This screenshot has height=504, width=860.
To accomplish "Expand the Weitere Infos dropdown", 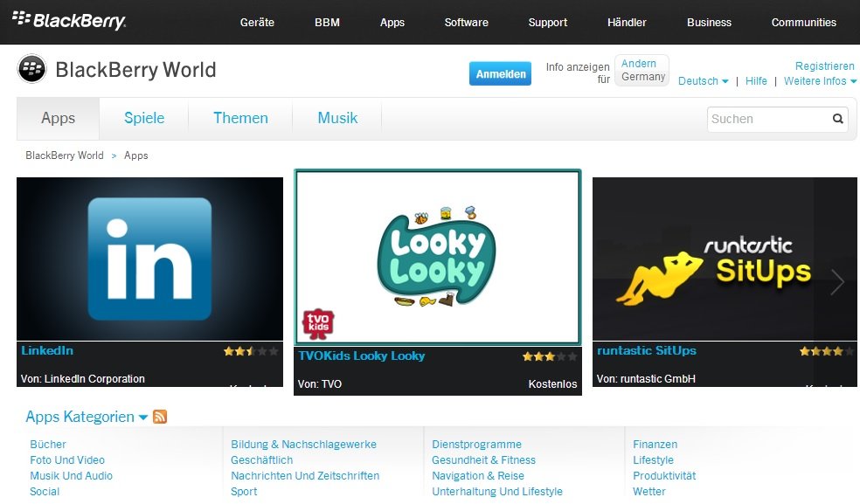I will pos(820,81).
